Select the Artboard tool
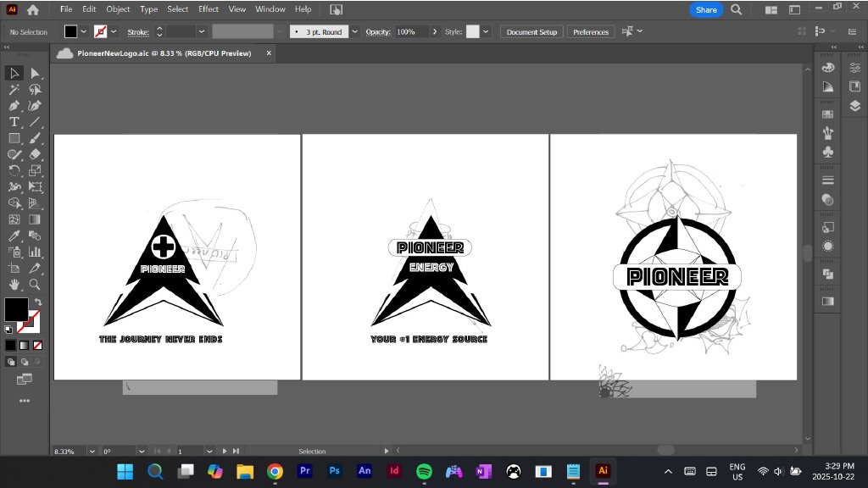 14,269
